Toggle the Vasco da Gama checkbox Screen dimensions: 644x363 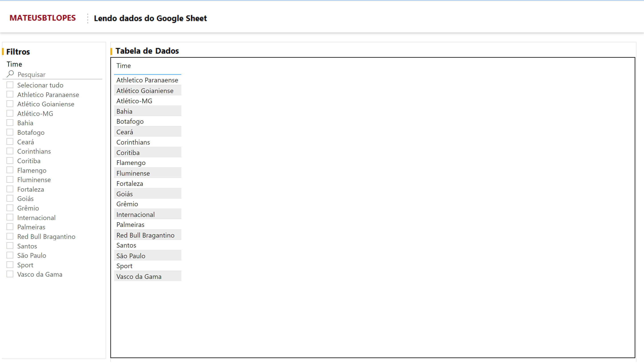coord(10,274)
